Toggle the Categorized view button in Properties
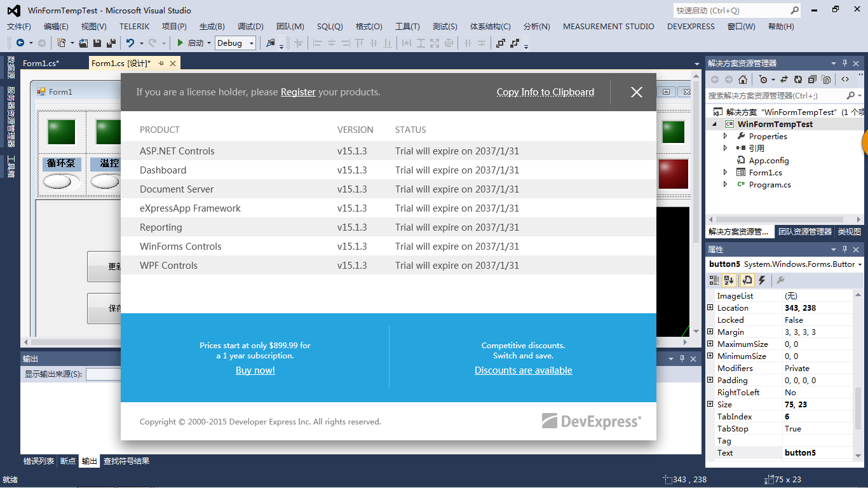 tap(714, 280)
